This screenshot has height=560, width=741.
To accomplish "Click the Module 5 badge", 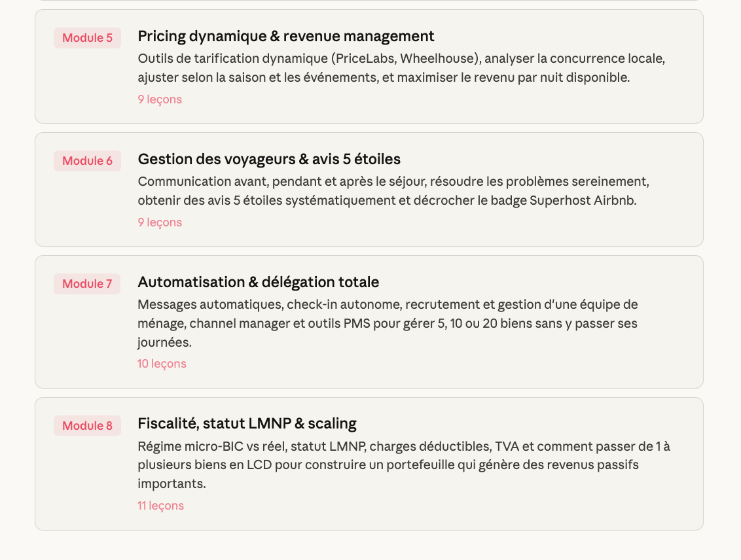I will [87, 38].
